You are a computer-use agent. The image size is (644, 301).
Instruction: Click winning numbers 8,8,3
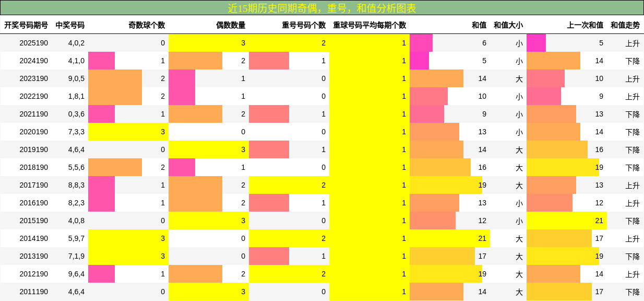(x=76, y=185)
